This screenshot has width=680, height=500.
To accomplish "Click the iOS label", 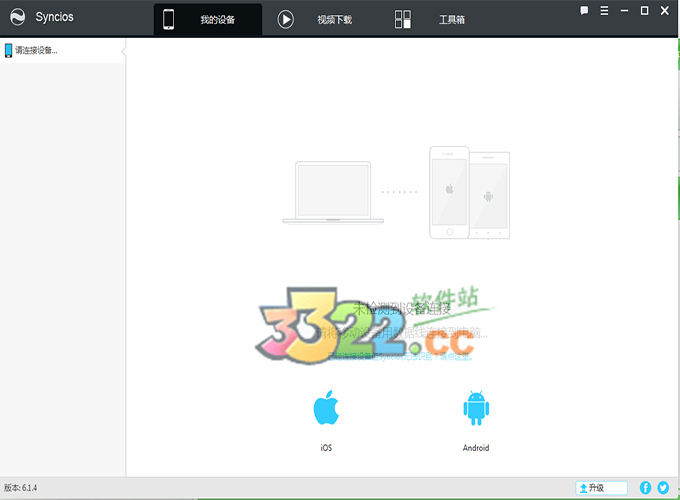I will (x=326, y=448).
